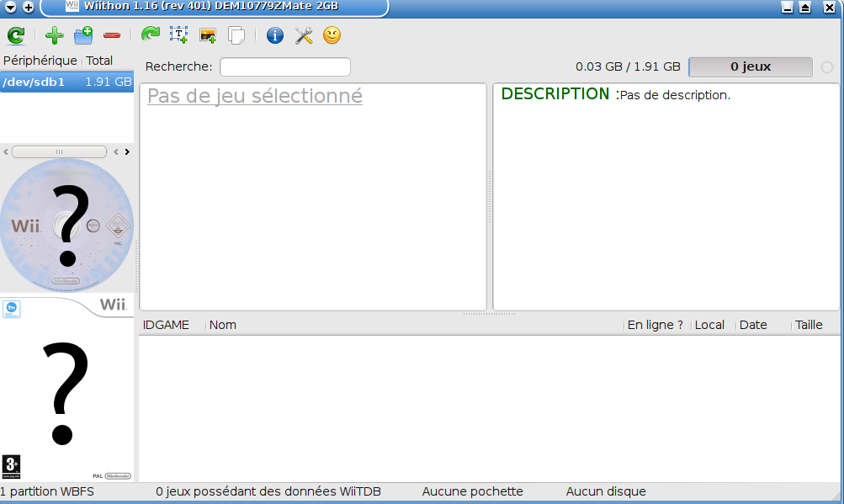Image resolution: width=844 pixels, height=504 pixels.
Task: Click "1 partition WBFS" in the status bar
Action: pyautogui.click(x=47, y=491)
